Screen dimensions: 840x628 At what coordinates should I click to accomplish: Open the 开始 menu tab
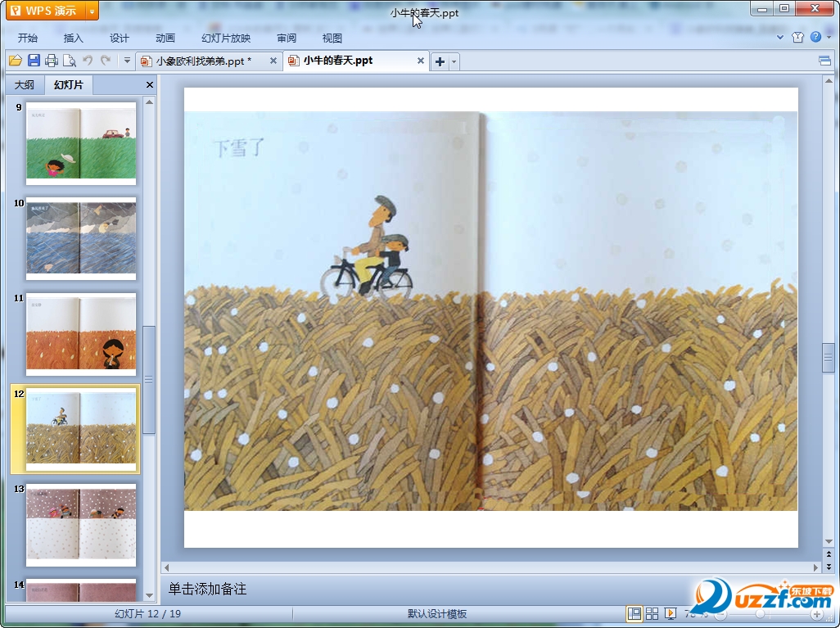pos(28,38)
